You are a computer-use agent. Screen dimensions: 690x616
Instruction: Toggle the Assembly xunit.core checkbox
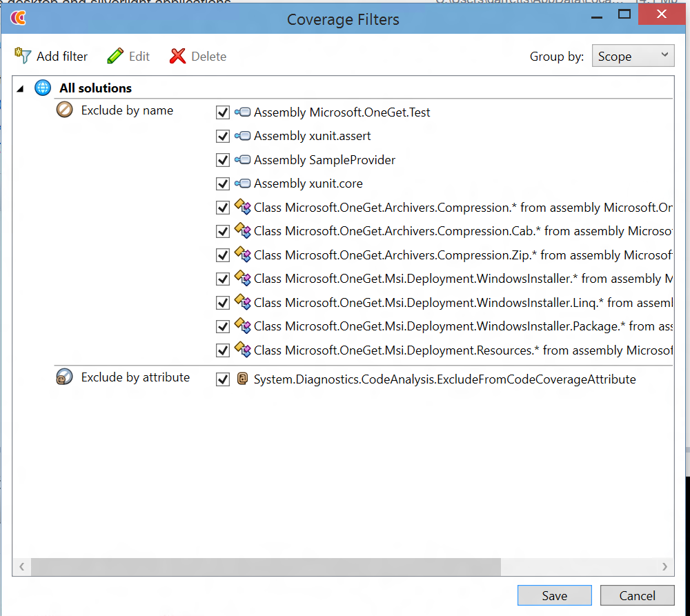click(223, 184)
